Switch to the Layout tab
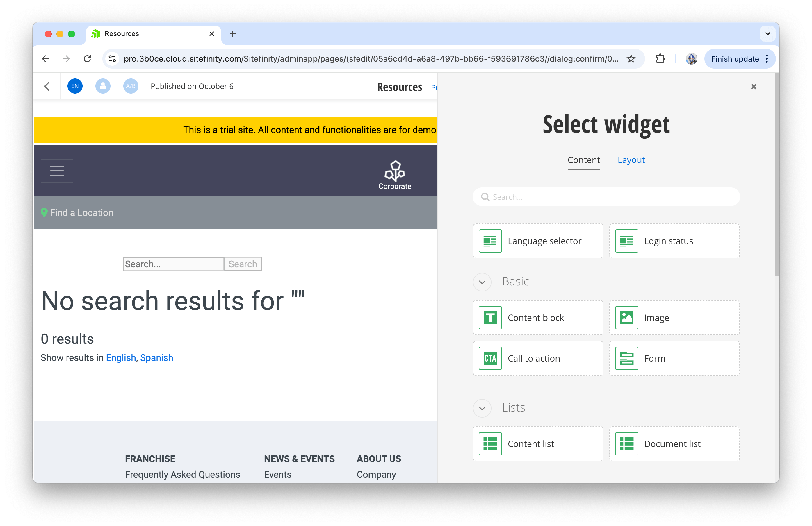The image size is (812, 526). click(x=631, y=160)
